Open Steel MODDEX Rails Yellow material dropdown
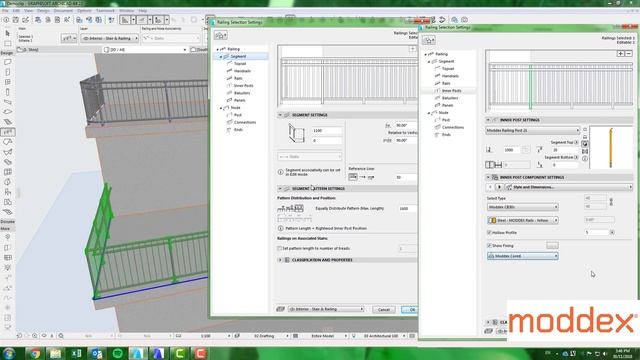This screenshot has height=360, width=640. [523, 220]
